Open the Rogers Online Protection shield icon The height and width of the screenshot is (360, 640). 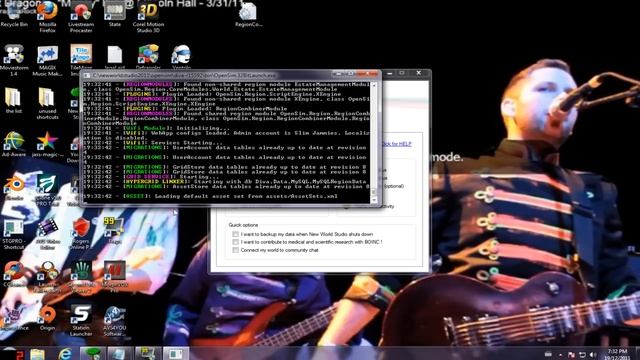81,233
